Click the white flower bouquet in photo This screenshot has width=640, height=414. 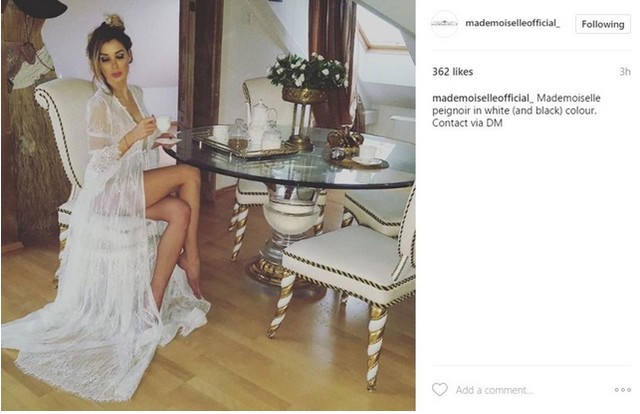(307, 71)
